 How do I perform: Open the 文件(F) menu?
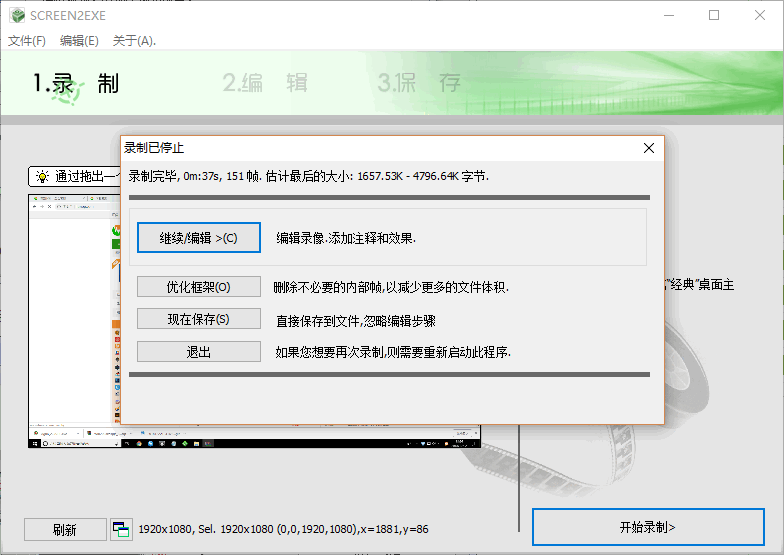click(x=26, y=41)
